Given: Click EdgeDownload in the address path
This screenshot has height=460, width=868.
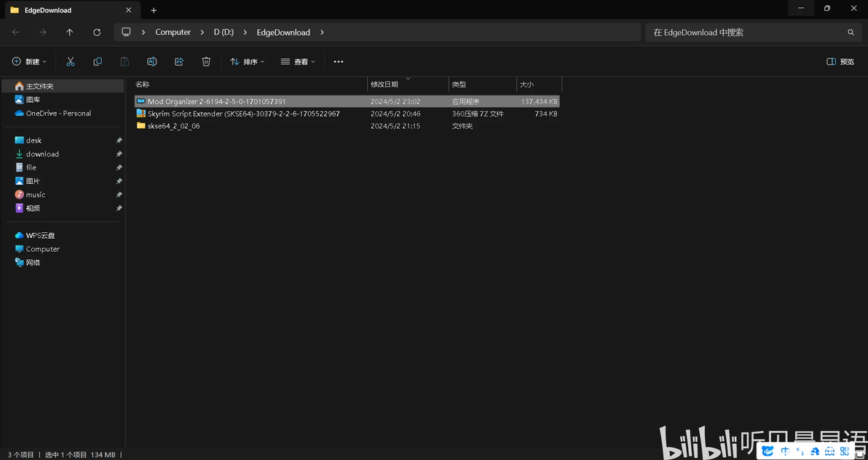Looking at the screenshot, I should pos(283,32).
